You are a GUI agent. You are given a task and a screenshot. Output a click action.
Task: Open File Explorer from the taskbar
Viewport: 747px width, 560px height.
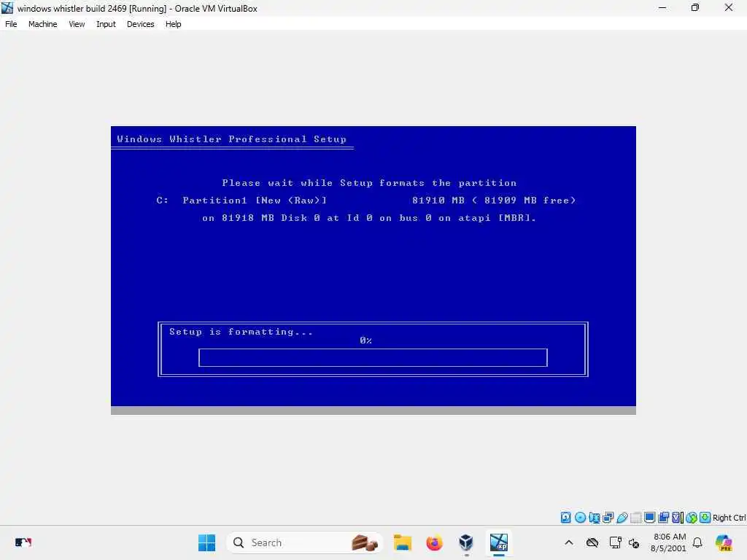click(x=403, y=542)
